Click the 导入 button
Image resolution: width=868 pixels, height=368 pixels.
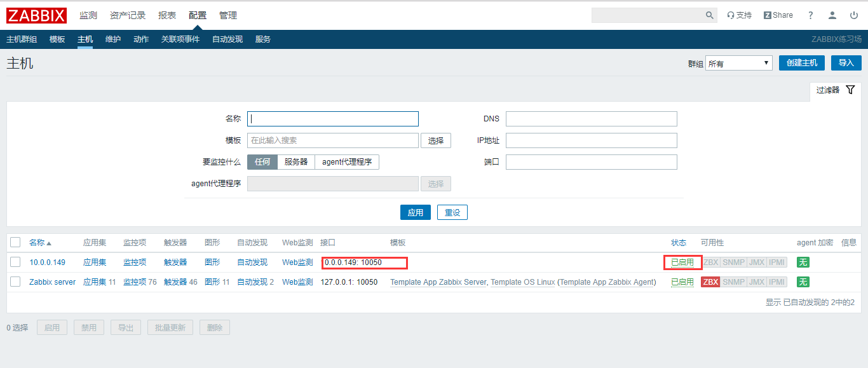[x=846, y=63]
